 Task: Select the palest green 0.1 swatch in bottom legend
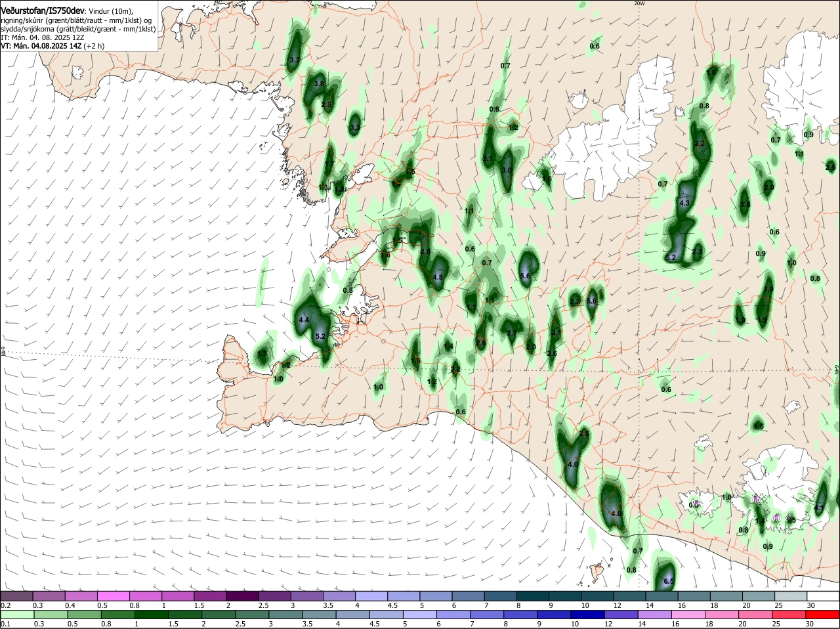(16, 615)
